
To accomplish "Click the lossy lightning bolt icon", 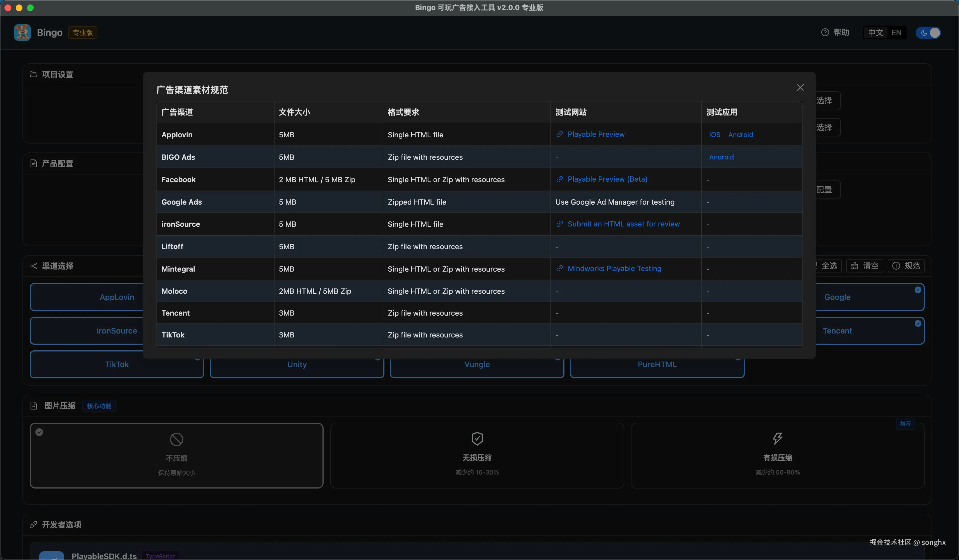I will 778,438.
